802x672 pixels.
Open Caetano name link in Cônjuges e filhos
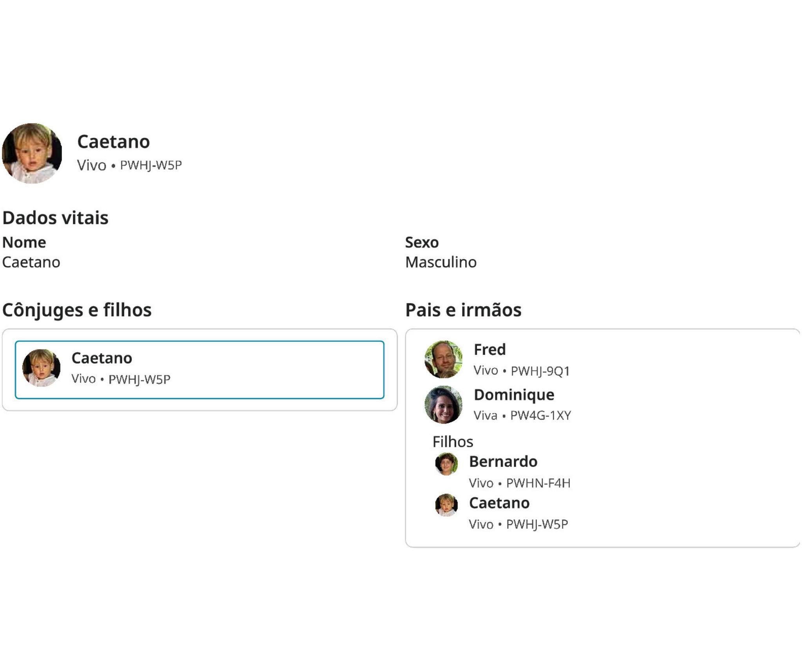click(102, 358)
